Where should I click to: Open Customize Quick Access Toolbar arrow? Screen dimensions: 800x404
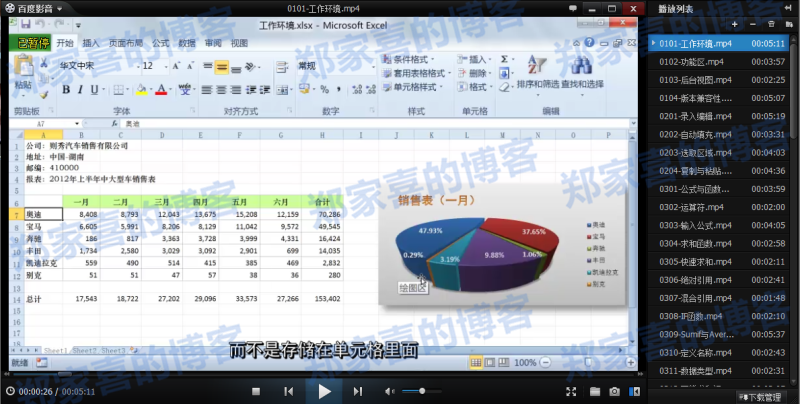point(79,24)
